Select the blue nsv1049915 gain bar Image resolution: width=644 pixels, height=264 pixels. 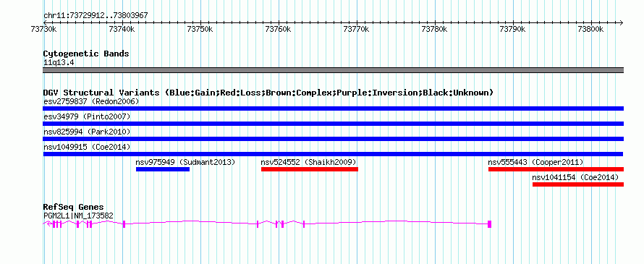click(333, 154)
